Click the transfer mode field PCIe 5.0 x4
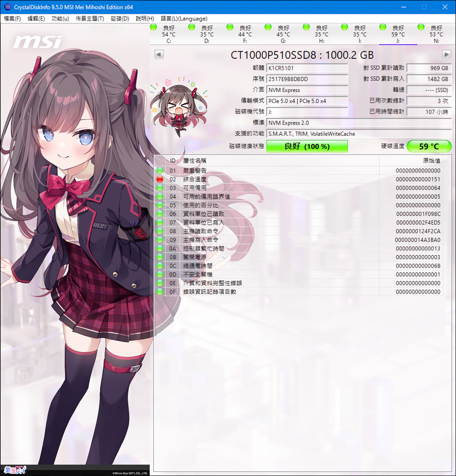This screenshot has width=456, height=476. pos(307,101)
